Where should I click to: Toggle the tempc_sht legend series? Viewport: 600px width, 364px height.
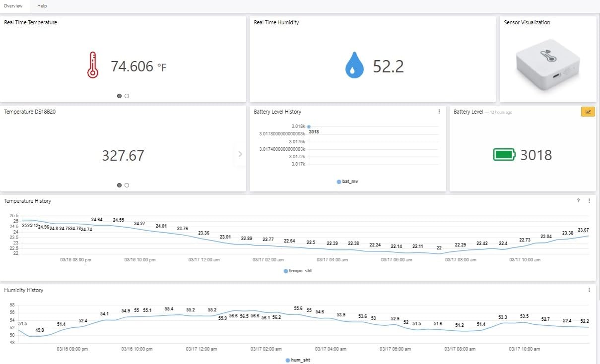pos(298,271)
